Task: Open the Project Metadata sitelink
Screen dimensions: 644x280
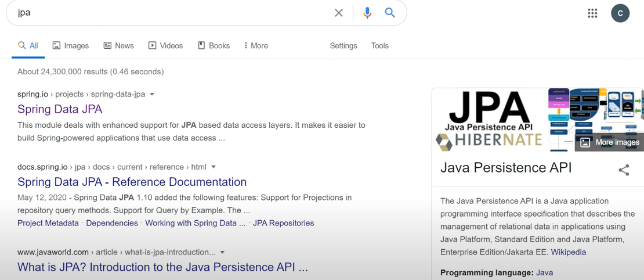Action: [x=48, y=223]
